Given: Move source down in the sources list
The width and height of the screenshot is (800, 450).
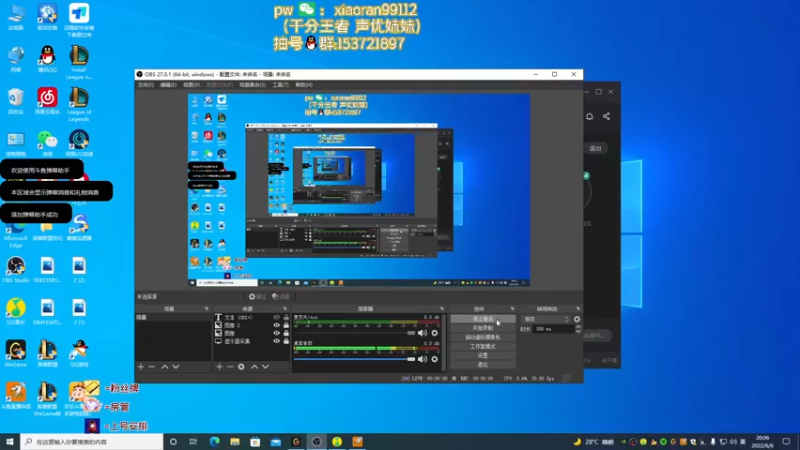Looking at the screenshot, I should 265,367.
